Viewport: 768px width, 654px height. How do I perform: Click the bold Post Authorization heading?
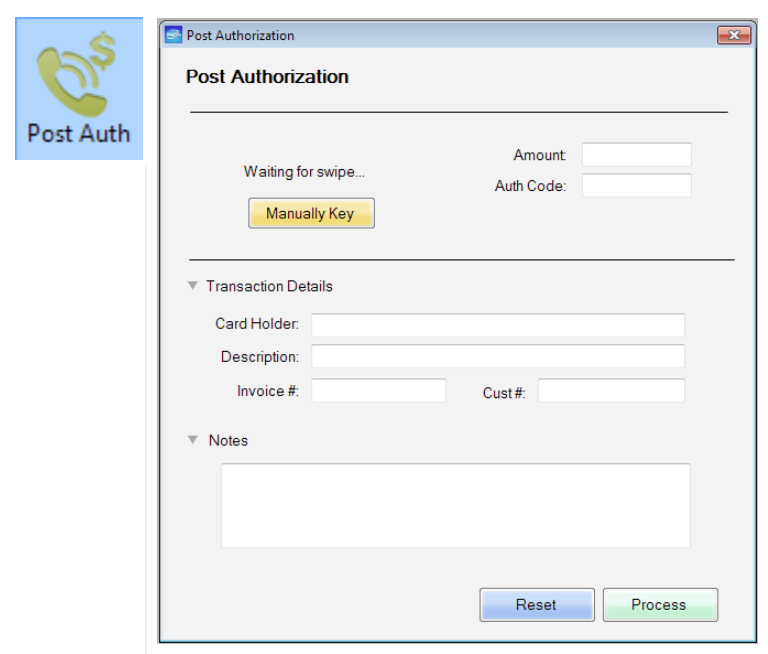(x=267, y=77)
